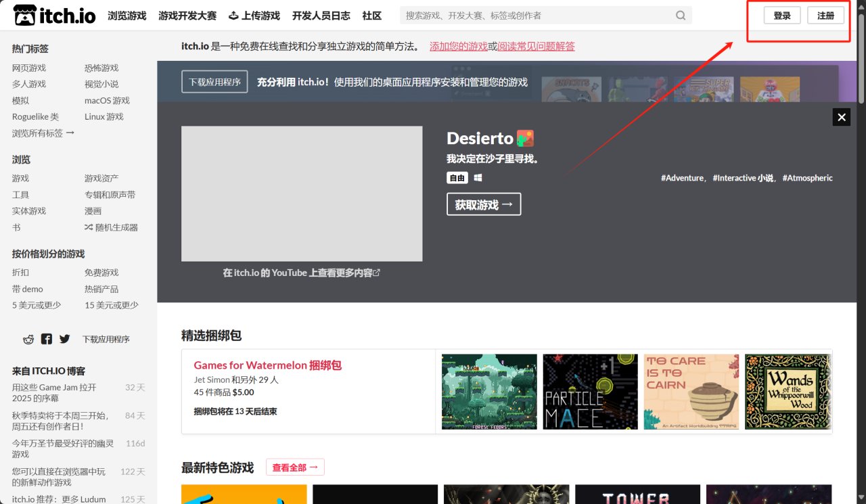Click the 注册 button
Image resolution: width=866 pixels, height=504 pixels.
[x=826, y=16]
